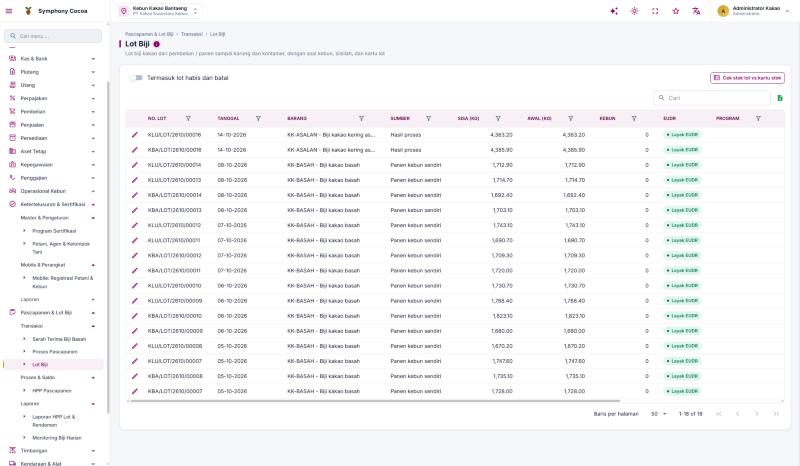
Task: Expand the Utang sidebar section
Action: pos(52,85)
